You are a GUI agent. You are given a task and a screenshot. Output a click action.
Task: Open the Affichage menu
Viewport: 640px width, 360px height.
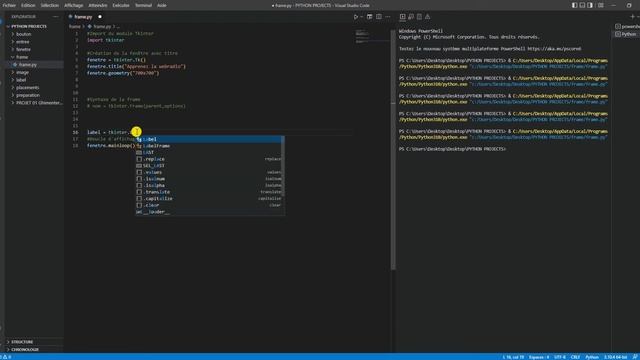[73, 5]
